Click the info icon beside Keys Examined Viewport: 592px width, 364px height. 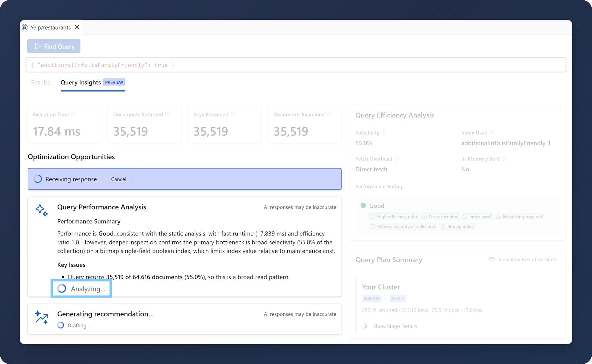(233, 114)
